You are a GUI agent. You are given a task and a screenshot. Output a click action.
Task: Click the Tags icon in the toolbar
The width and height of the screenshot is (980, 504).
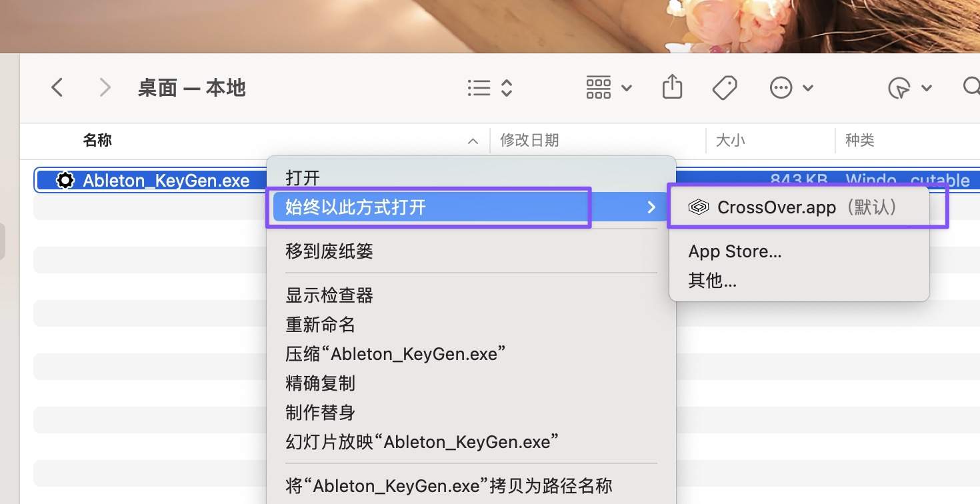tap(725, 87)
